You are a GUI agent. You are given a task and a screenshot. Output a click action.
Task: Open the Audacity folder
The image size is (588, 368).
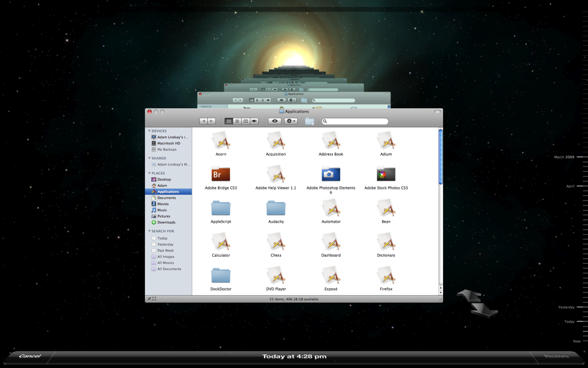[x=276, y=208]
